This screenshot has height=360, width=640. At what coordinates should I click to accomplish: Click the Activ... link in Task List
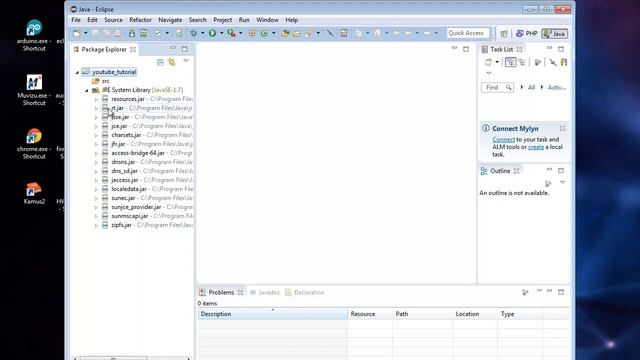[557, 87]
